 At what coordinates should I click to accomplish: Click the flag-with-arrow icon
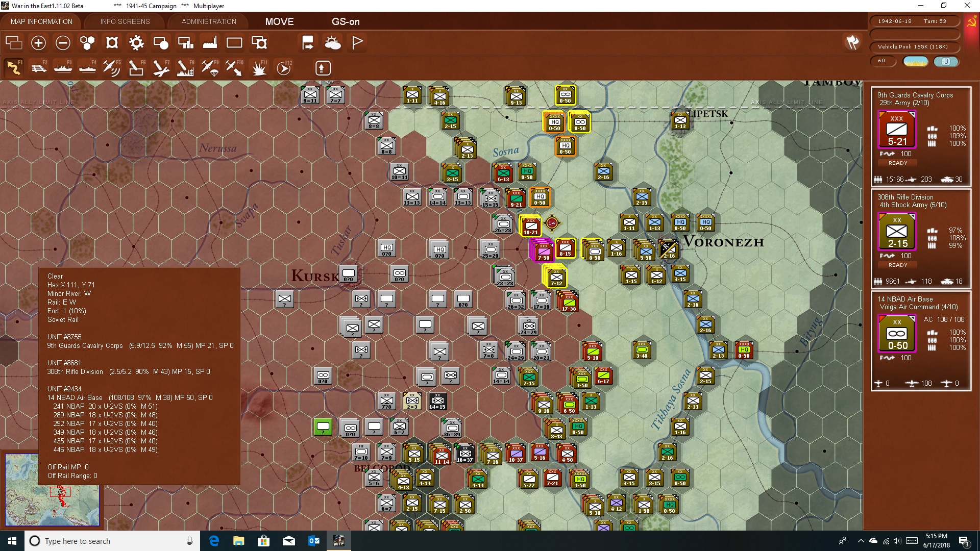point(308,43)
